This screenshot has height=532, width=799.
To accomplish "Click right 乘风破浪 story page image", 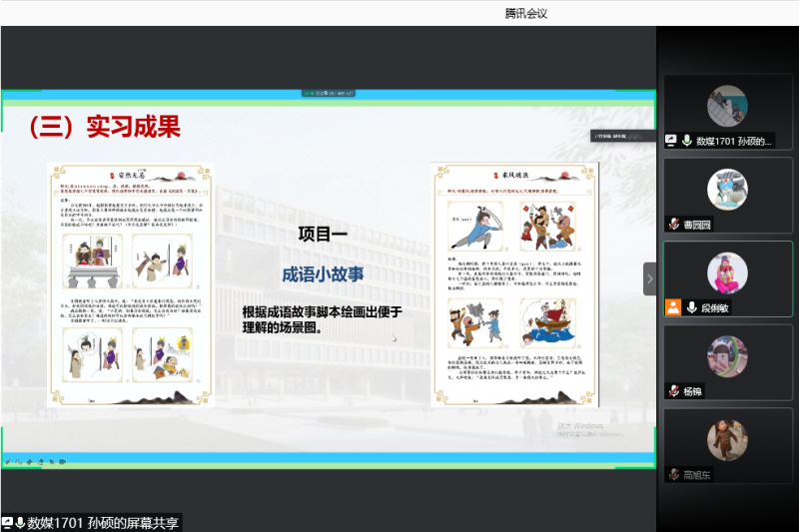I will (x=514, y=284).
